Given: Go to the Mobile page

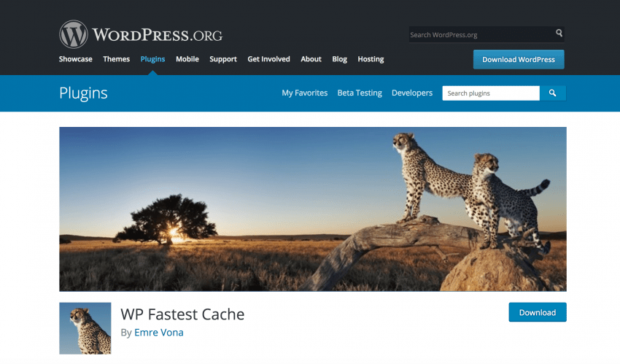Looking at the screenshot, I should (187, 59).
